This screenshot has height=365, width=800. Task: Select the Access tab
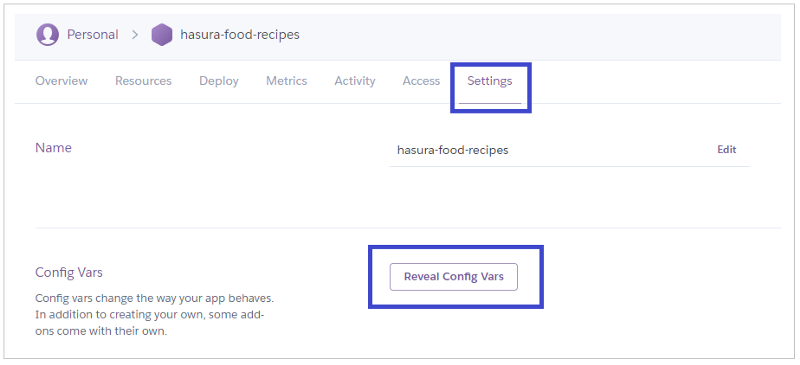coord(421,81)
